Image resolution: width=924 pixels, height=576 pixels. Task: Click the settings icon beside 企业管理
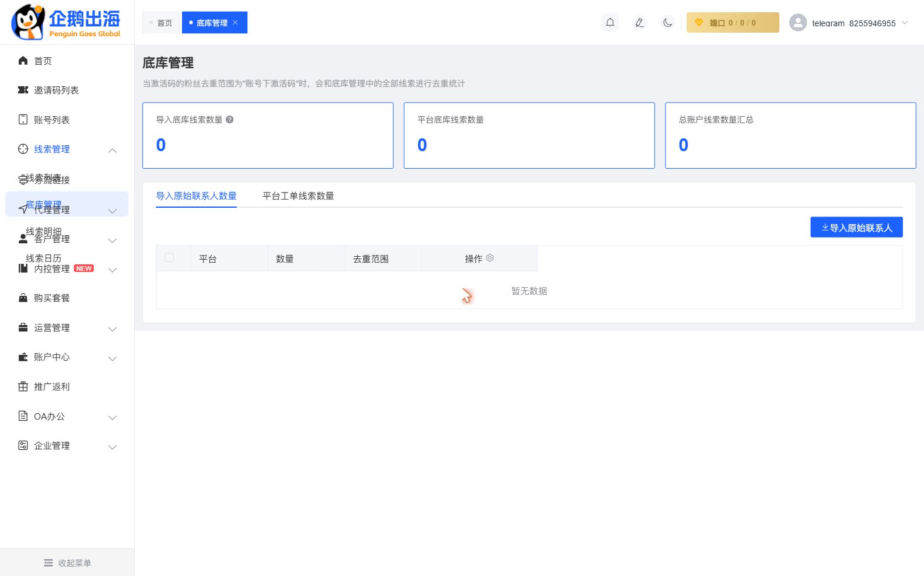pyautogui.click(x=23, y=445)
